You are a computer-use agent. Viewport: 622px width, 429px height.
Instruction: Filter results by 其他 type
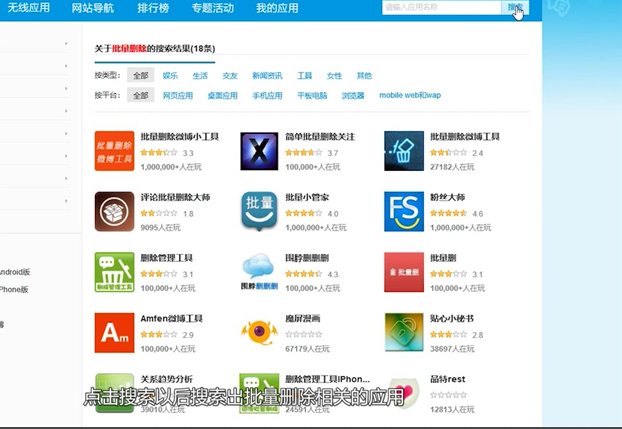(x=364, y=75)
